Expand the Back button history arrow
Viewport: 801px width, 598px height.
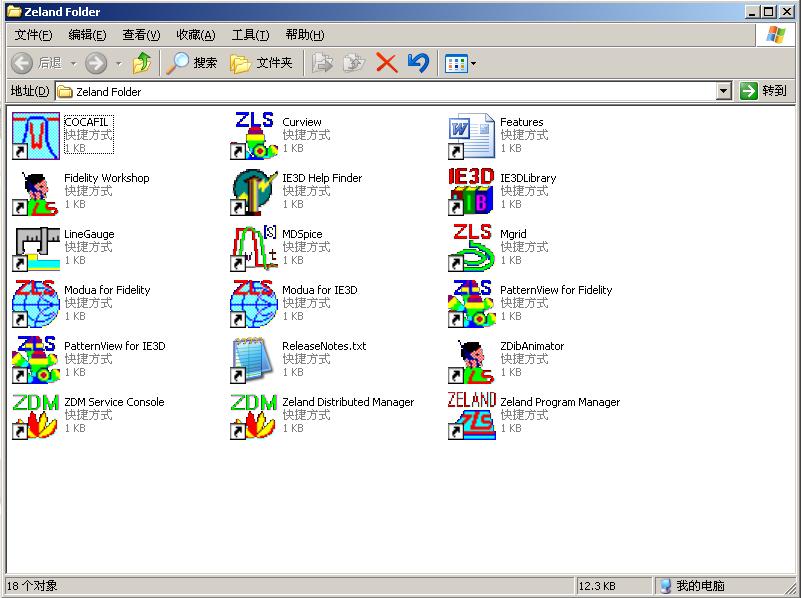73,63
